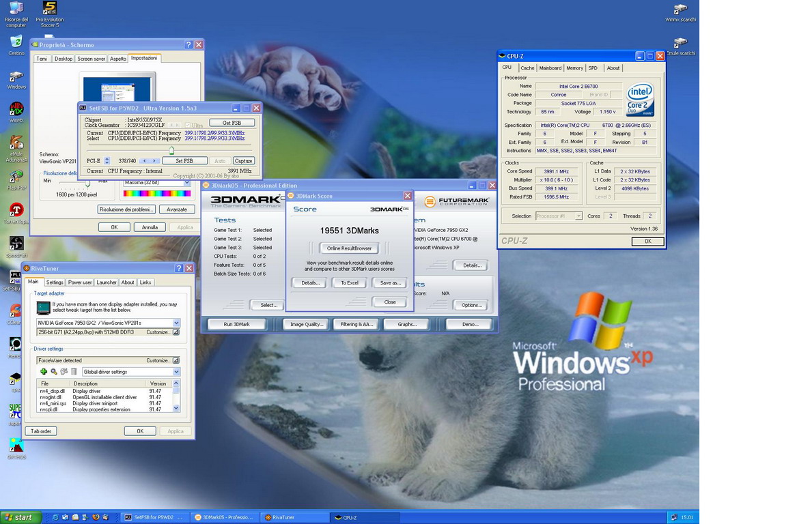Click the RivaTuner driver file list scroll down arrow

176,408
